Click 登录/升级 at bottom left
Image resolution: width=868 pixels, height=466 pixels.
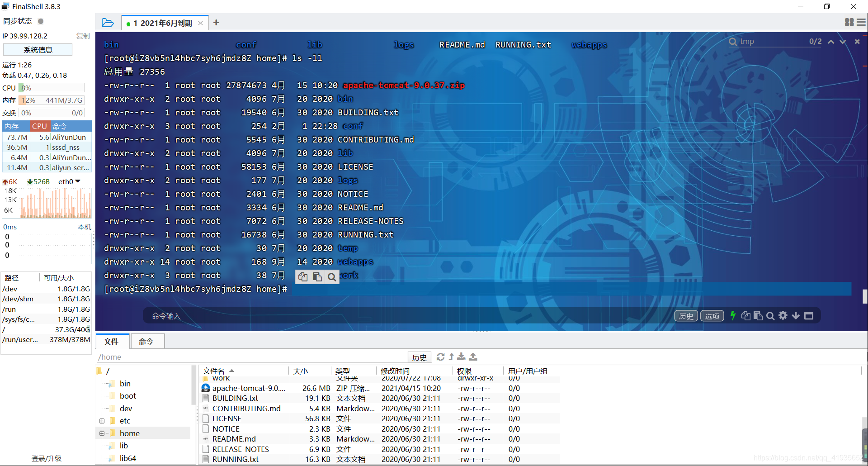(46, 458)
